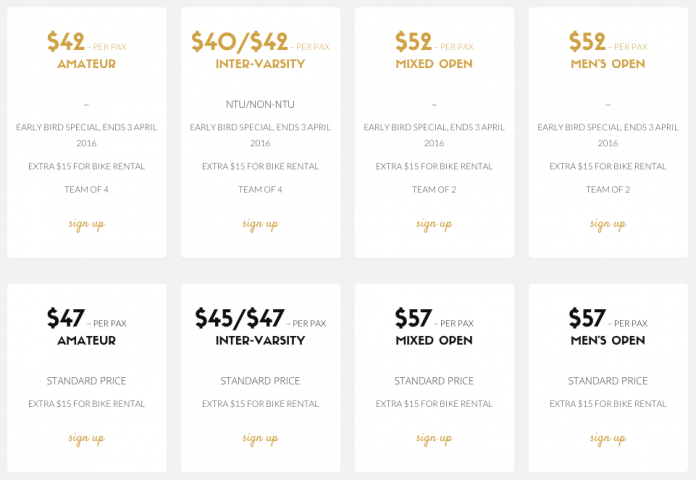
Task: Click the black $57 Mixed Open price
Action: [x=413, y=318]
